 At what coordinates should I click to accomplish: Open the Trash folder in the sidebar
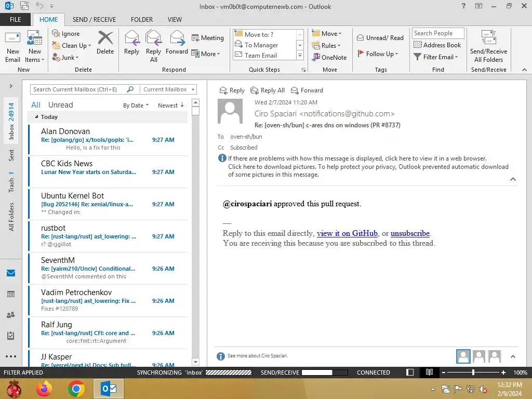coord(11,182)
